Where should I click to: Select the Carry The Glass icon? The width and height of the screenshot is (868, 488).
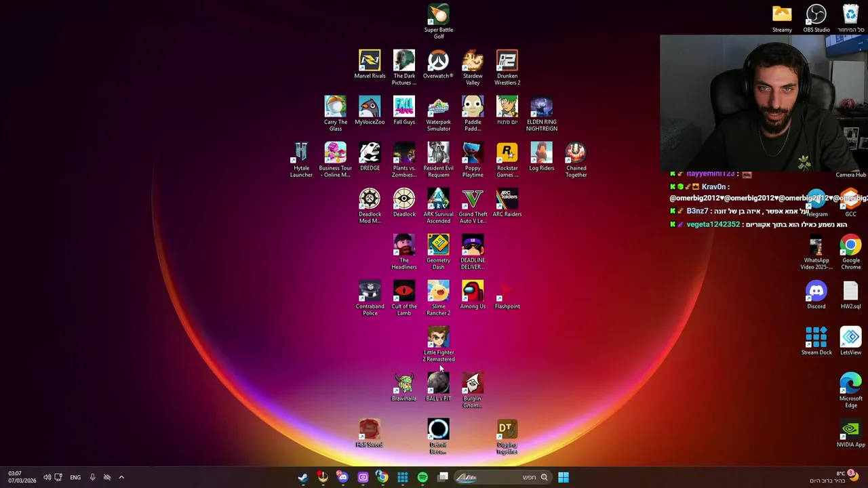(x=336, y=114)
